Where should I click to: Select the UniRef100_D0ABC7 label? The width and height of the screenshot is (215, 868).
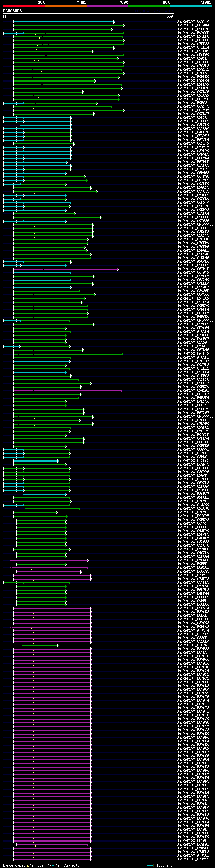pyautogui.click(x=193, y=339)
